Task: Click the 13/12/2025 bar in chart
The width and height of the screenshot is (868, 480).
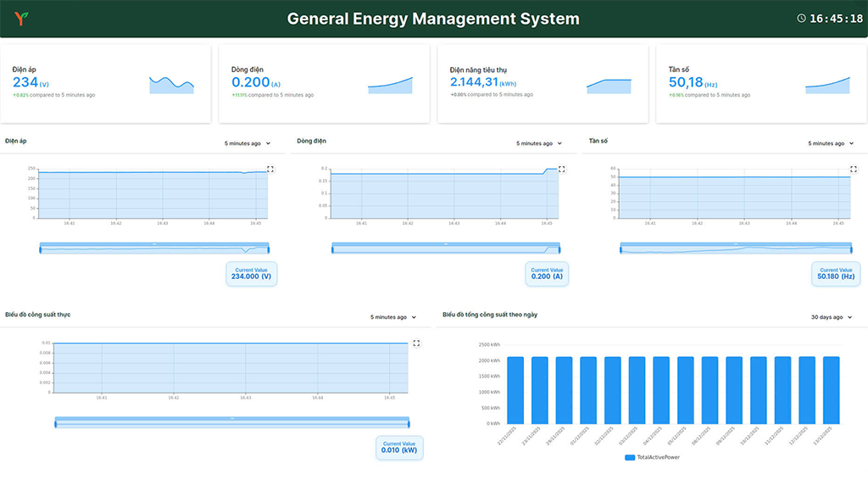Action: tap(831, 390)
